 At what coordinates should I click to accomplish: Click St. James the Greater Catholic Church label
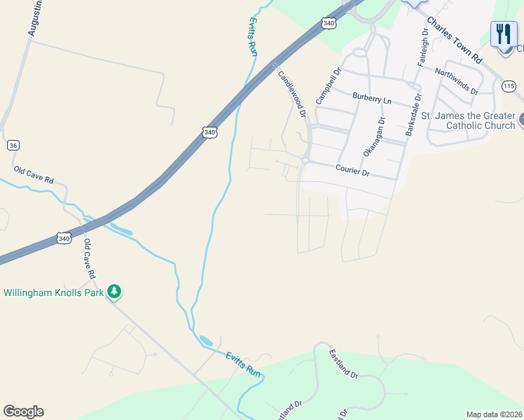tap(468, 120)
